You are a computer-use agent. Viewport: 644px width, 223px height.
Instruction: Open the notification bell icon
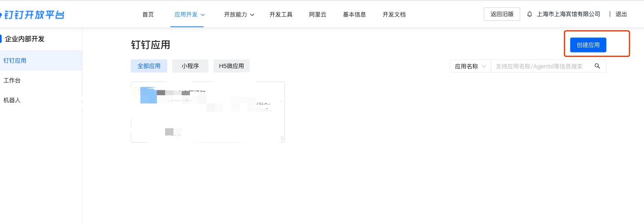click(530, 14)
